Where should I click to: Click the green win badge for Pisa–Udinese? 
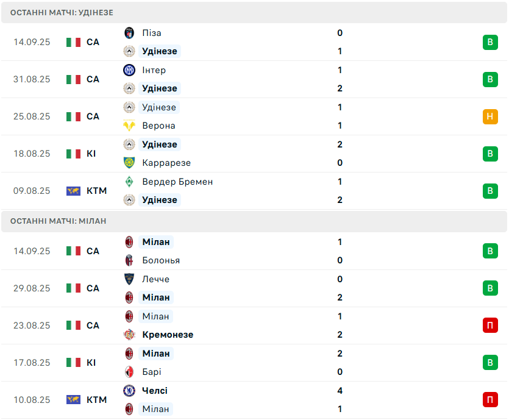pos(490,42)
